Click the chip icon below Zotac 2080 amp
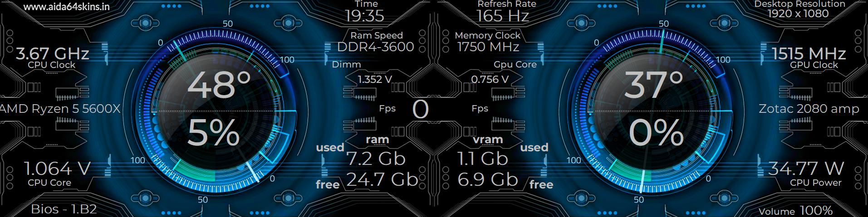The height and width of the screenshot is (217, 868). tap(800, 123)
